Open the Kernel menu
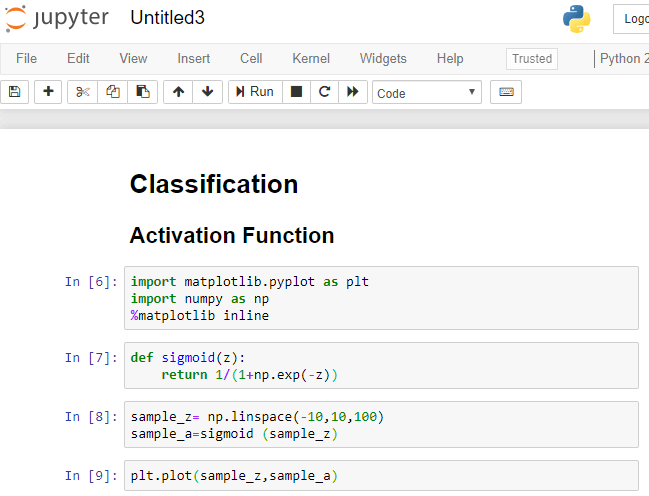Screen dimensions: 649x496 point(311,59)
